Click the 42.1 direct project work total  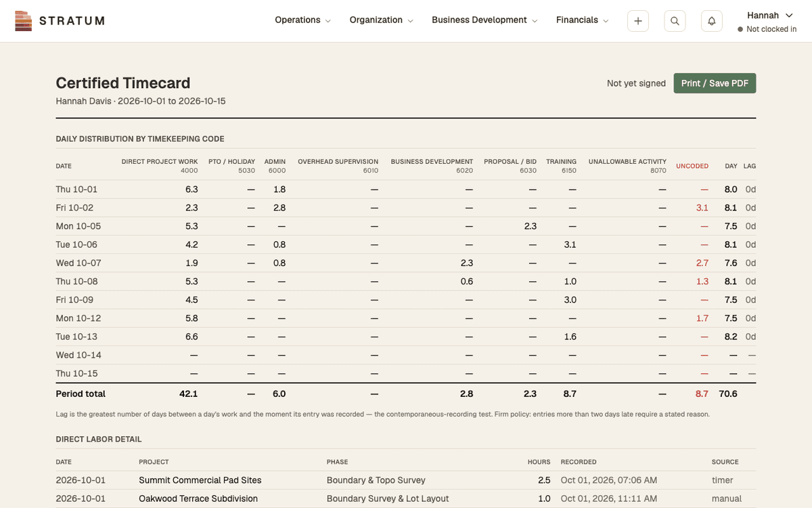tap(188, 394)
